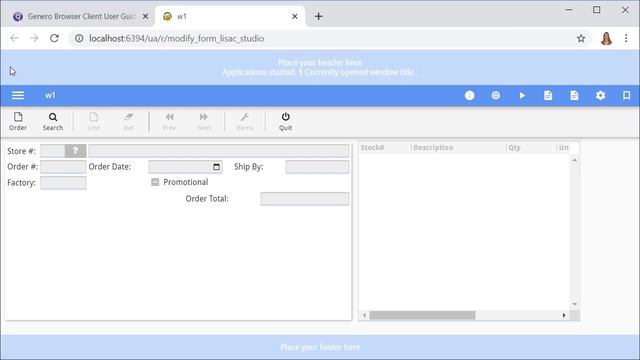Open the browser three-dot menu
Screen dimensions: 640x360
pyautogui.click(x=626, y=38)
